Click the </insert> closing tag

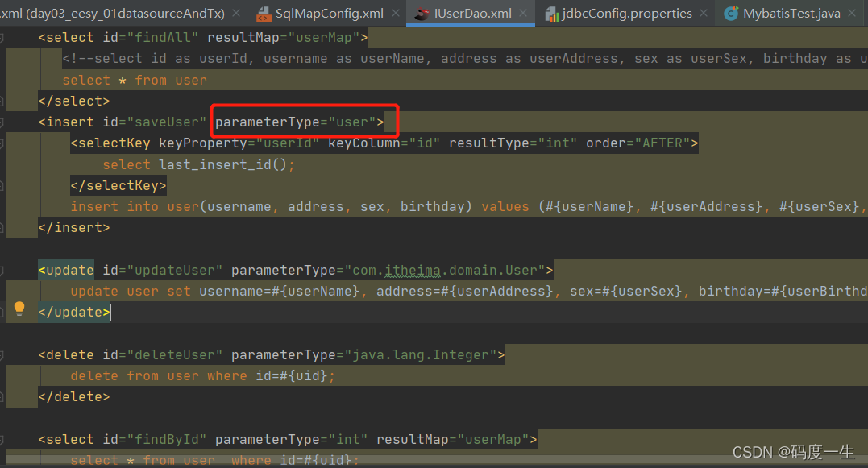[x=74, y=228]
